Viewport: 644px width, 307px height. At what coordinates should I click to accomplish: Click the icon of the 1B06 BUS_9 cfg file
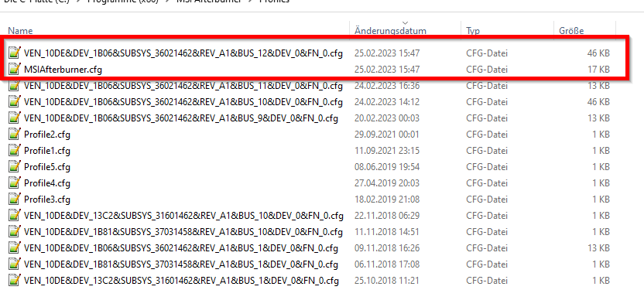pos(15,118)
